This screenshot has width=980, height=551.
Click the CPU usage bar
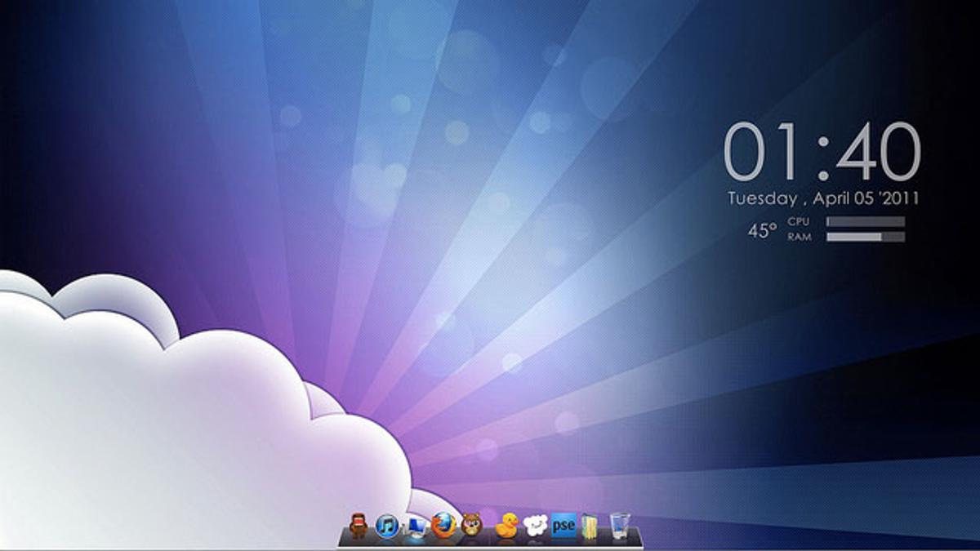click(866, 221)
